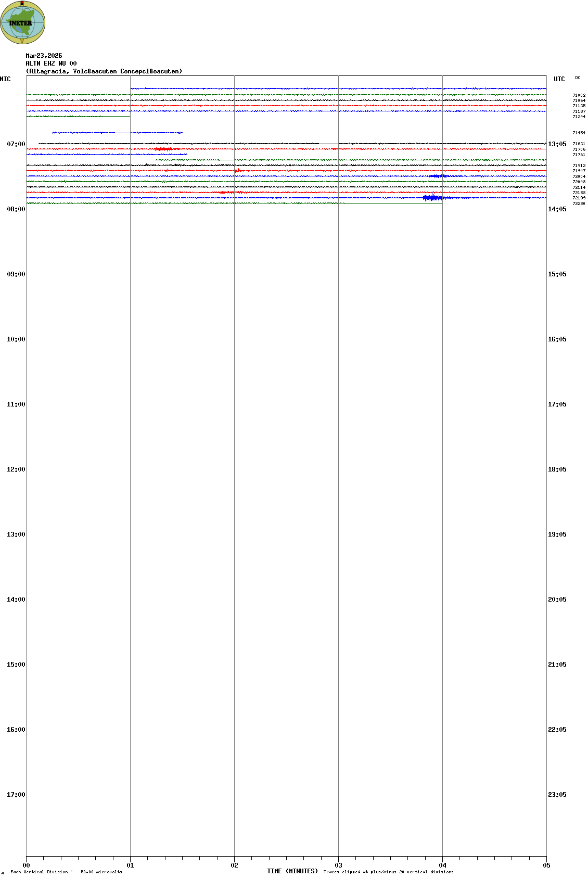Click the 03 minute axis tick label
Screen dimensions: 588x879
(338, 865)
